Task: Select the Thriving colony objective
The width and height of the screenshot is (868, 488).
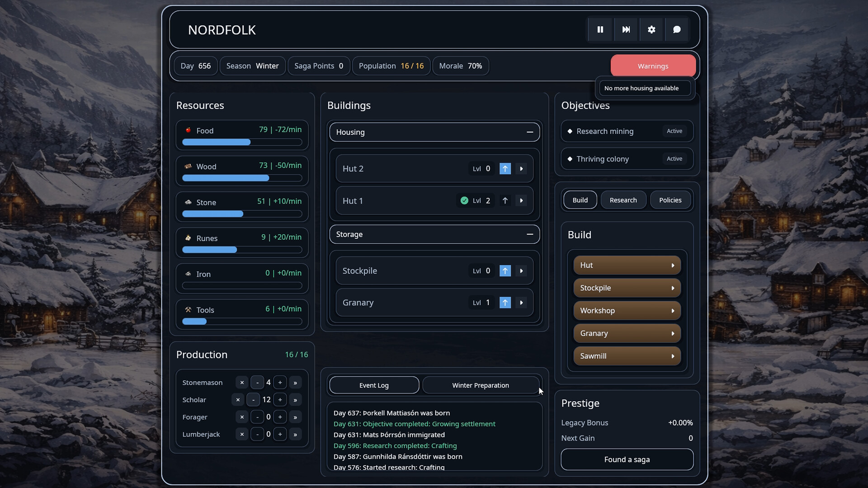Action: point(627,159)
